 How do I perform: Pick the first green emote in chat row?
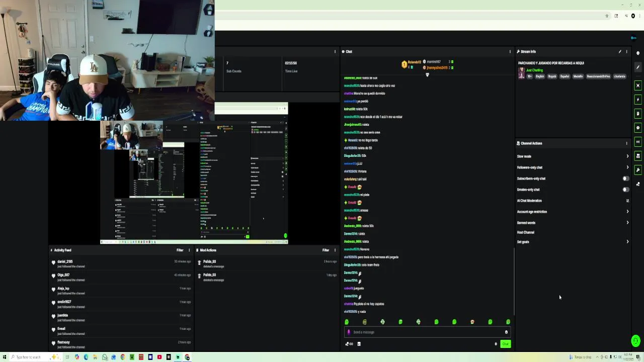[x=347, y=322]
